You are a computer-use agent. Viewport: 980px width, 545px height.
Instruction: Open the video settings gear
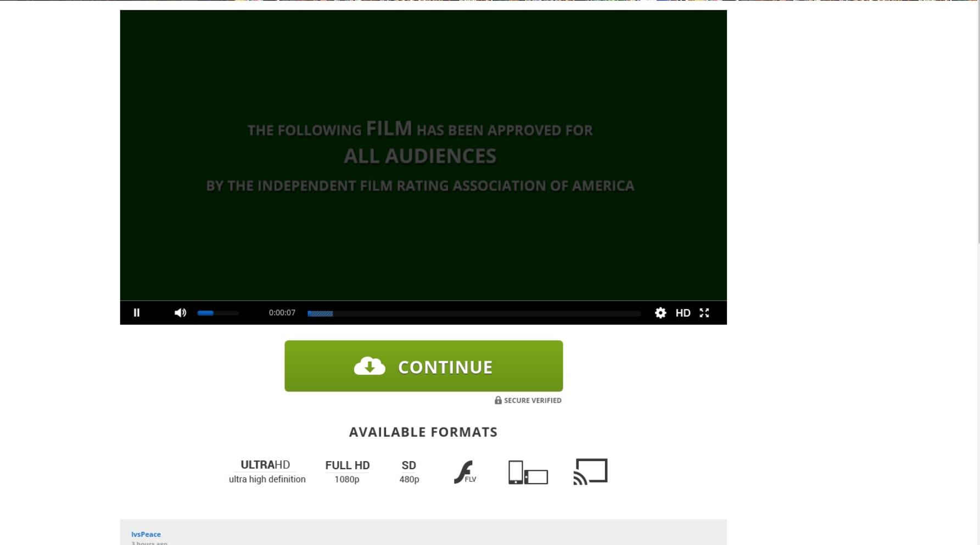[660, 313]
